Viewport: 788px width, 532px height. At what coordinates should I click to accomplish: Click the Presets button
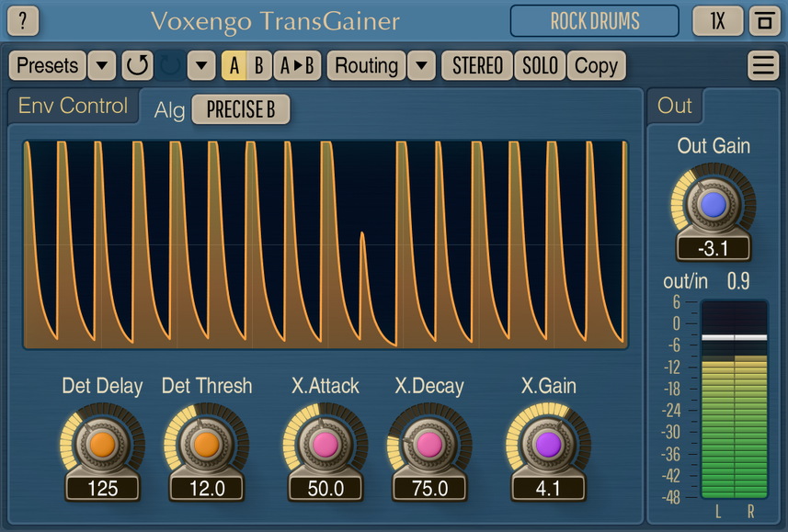(47, 65)
